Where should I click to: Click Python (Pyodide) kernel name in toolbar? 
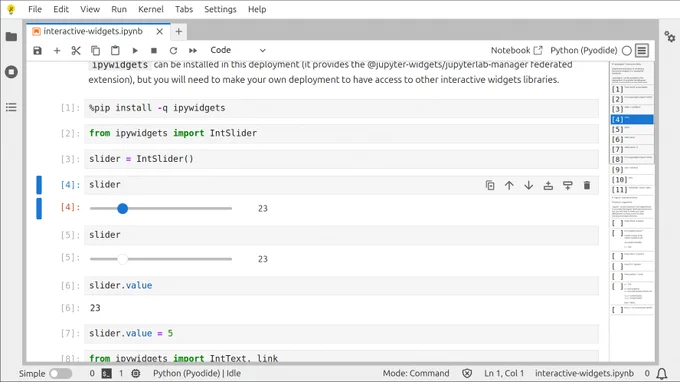pyautogui.click(x=583, y=50)
